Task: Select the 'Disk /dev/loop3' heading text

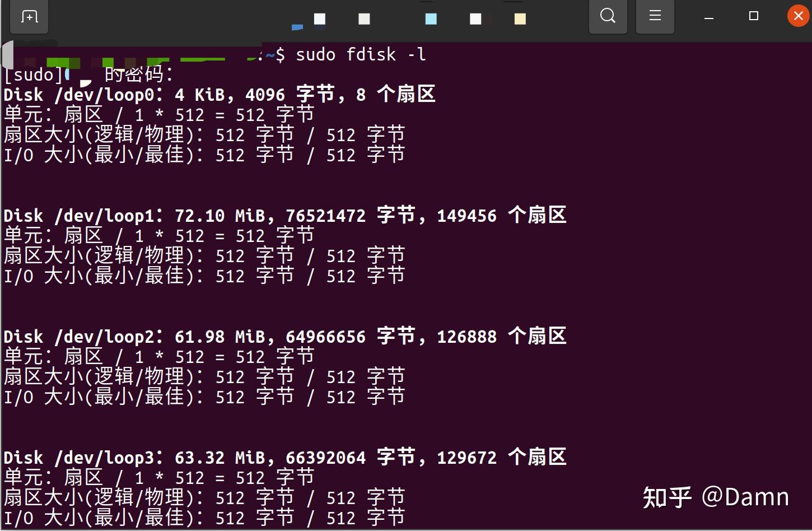Action: pos(83,457)
